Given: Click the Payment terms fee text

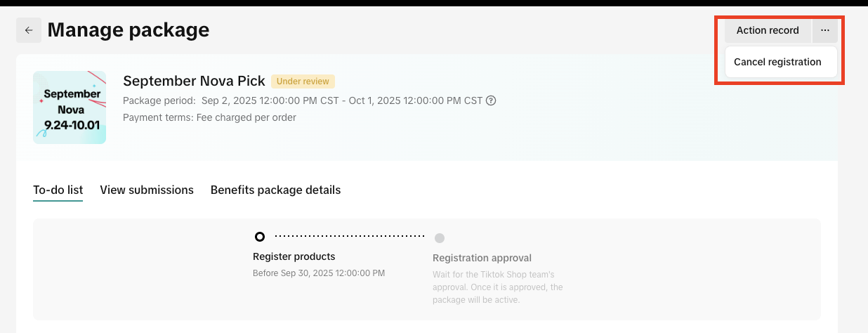Looking at the screenshot, I should (x=209, y=117).
